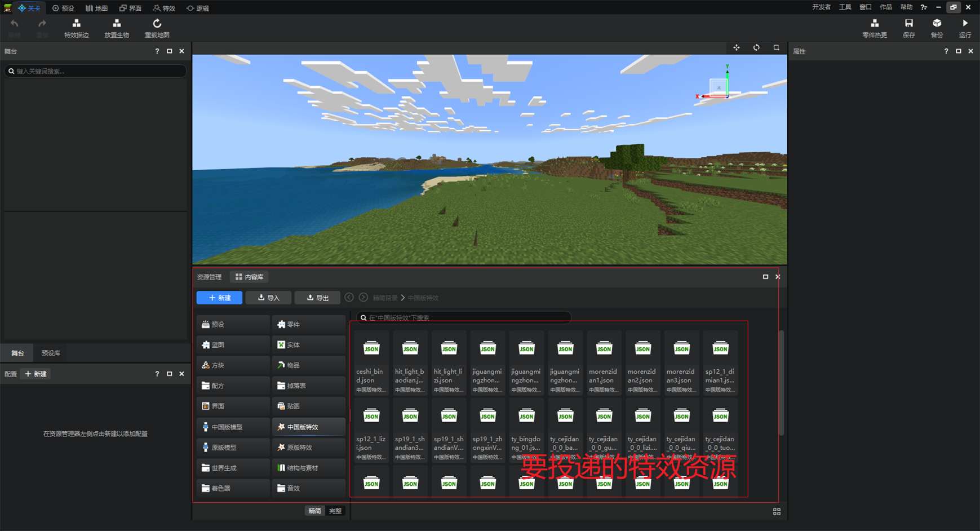Select the 零件 resource category
Screen dimensions: 980x531
coord(308,324)
